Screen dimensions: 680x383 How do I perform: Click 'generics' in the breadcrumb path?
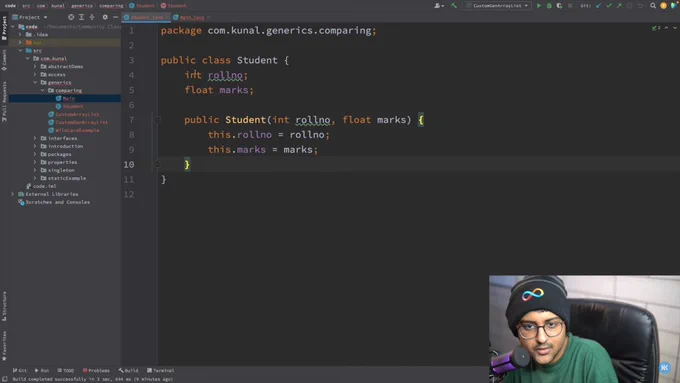82,6
